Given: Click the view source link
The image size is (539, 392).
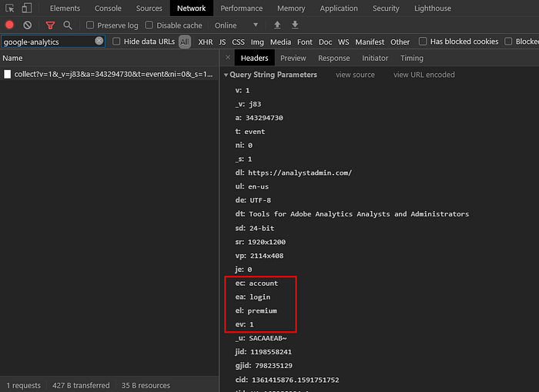Looking at the screenshot, I should coord(355,75).
